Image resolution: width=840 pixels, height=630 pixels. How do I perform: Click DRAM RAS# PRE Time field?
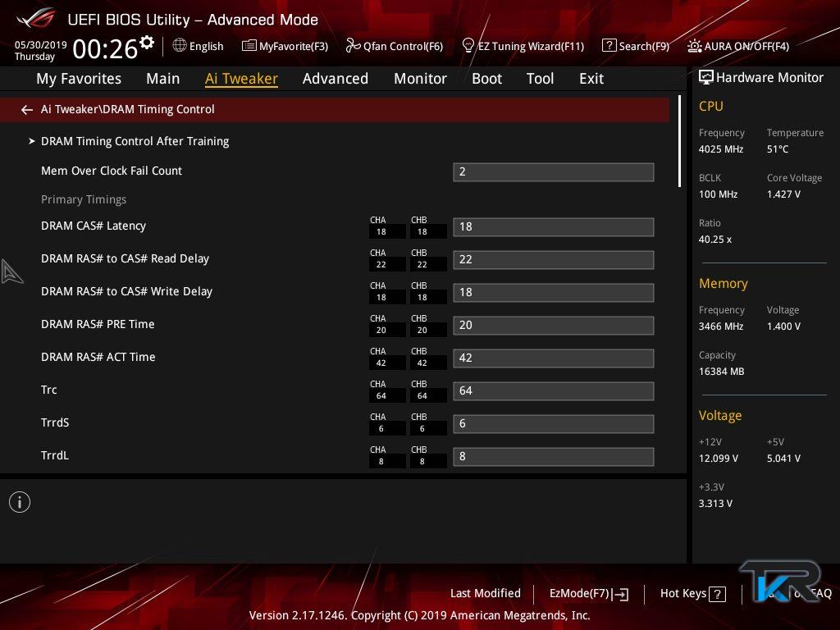pos(554,325)
